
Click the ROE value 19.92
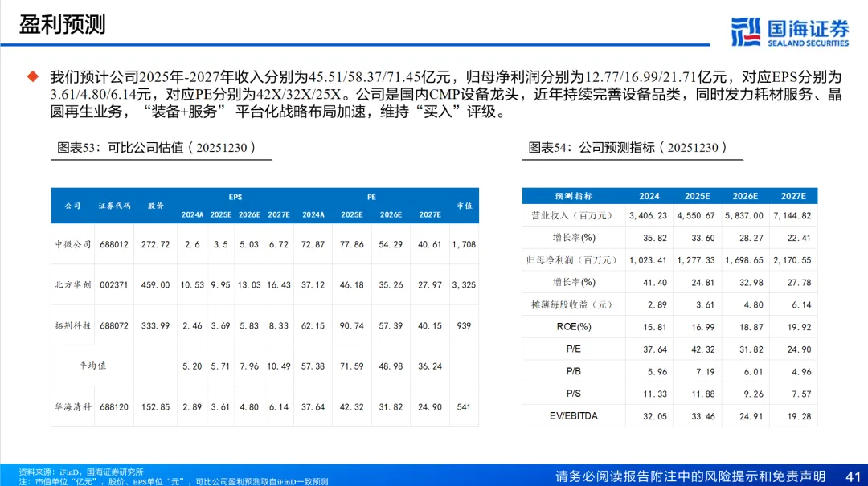[799, 327]
